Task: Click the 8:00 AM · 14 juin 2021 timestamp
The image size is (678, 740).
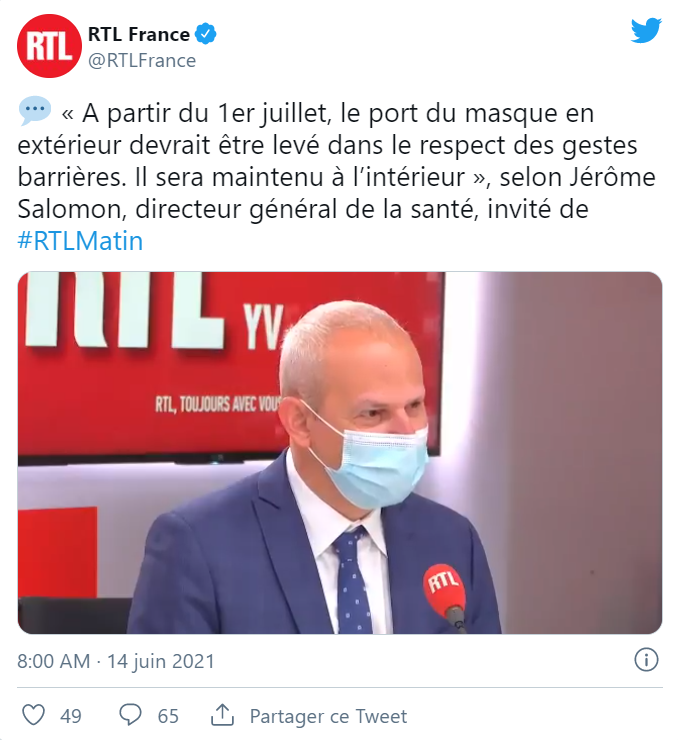Action: (x=116, y=661)
